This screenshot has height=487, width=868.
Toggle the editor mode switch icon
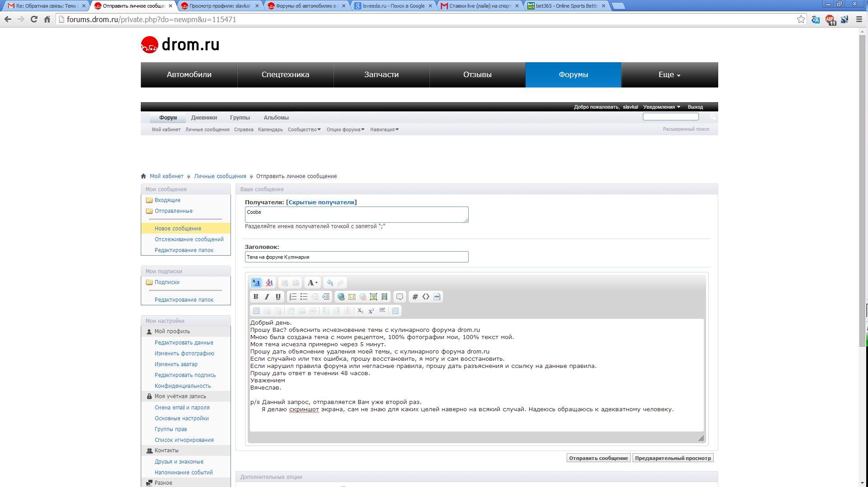point(256,283)
